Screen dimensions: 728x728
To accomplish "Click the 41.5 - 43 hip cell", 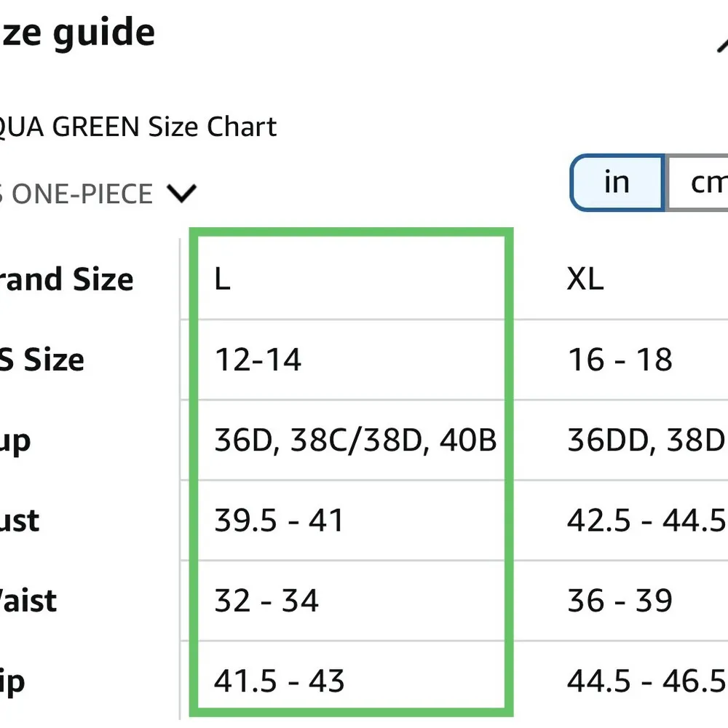I will [x=279, y=681].
